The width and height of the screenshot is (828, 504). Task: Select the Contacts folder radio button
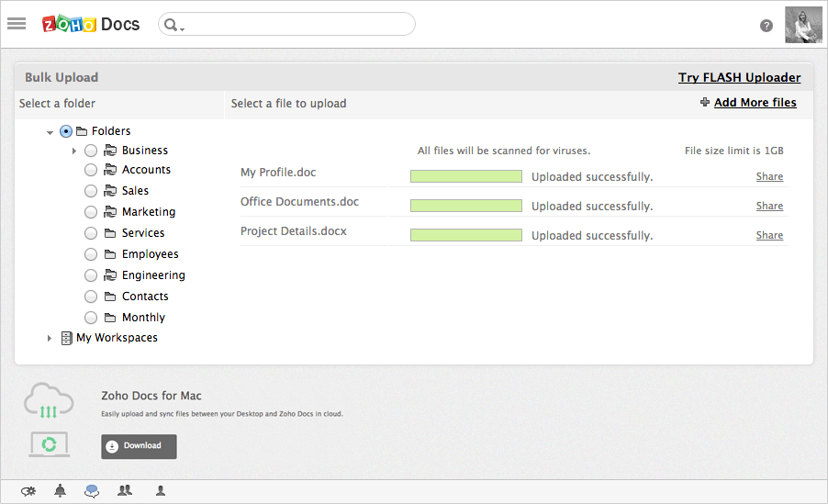pyautogui.click(x=91, y=297)
